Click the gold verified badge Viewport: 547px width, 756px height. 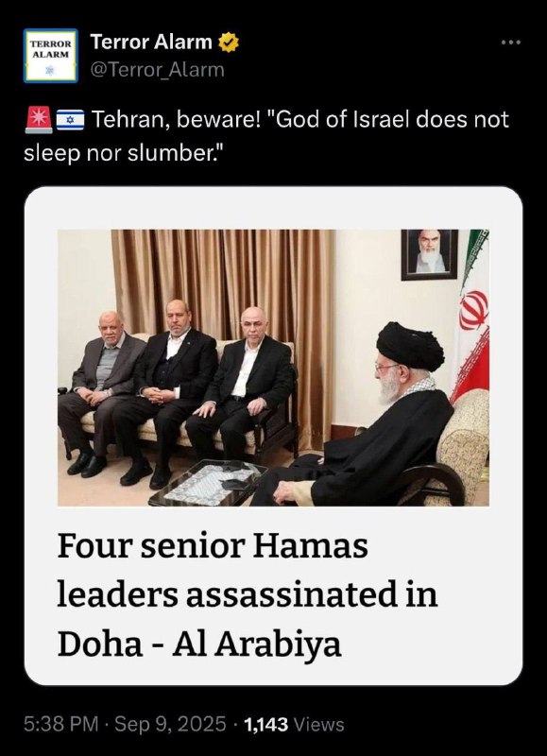pos(229,43)
